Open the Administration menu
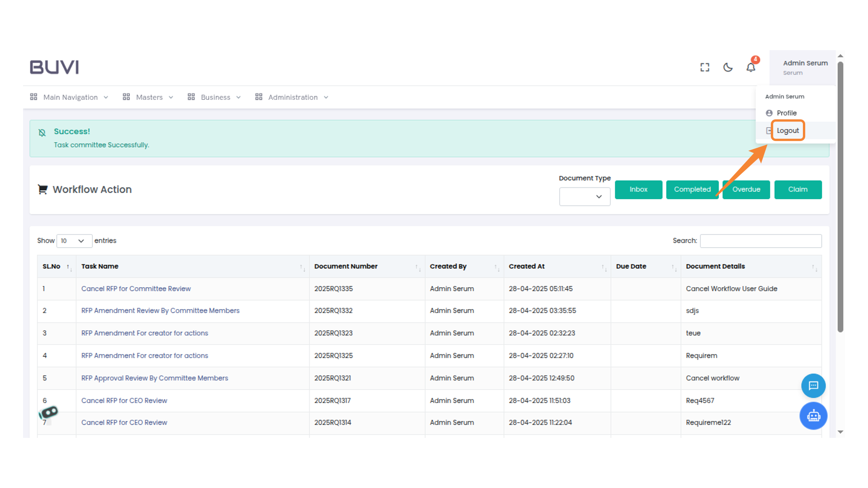The height and width of the screenshot is (488, 868). pyautogui.click(x=292, y=97)
